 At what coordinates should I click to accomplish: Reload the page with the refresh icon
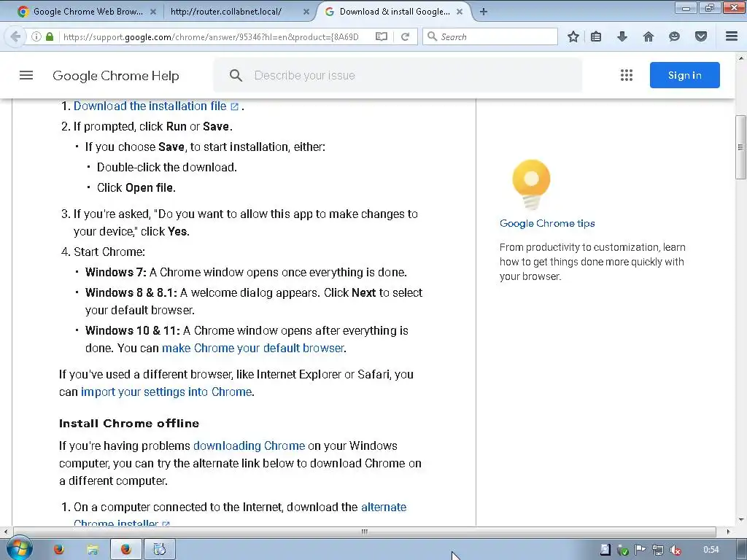(x=405, y=36)
